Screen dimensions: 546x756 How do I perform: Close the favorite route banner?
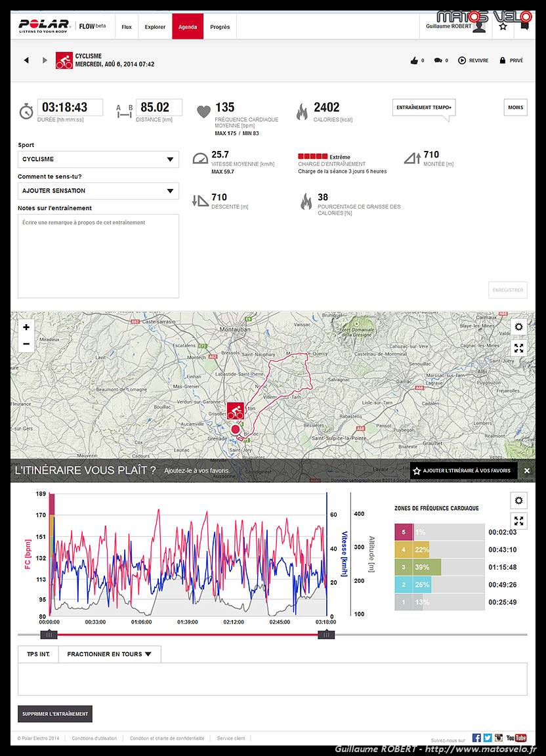pos(527,471)
